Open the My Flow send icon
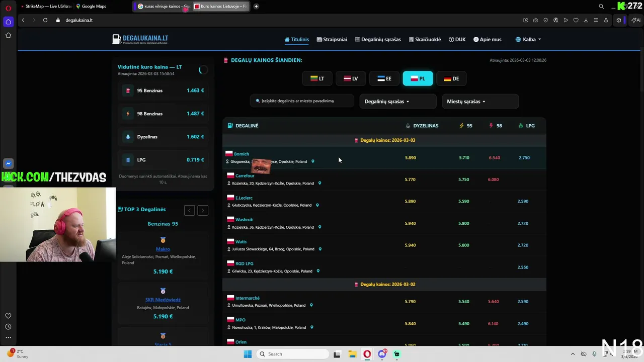 566,20
